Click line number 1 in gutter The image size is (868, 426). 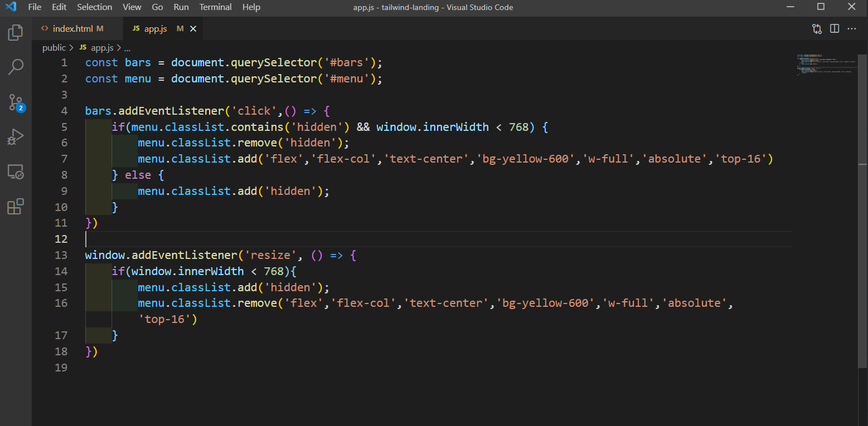(x=64, y=62)
